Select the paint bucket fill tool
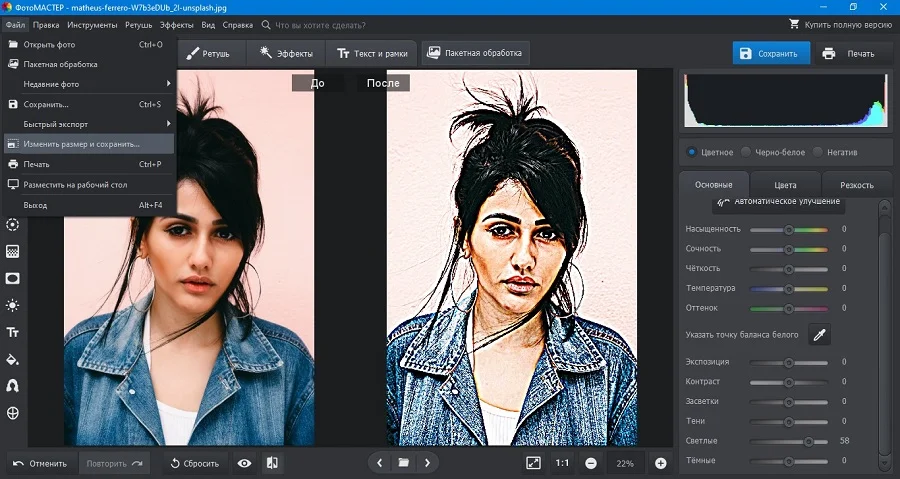Image resolution: width=900 pixels, height=479 pixels. [13, 359]
